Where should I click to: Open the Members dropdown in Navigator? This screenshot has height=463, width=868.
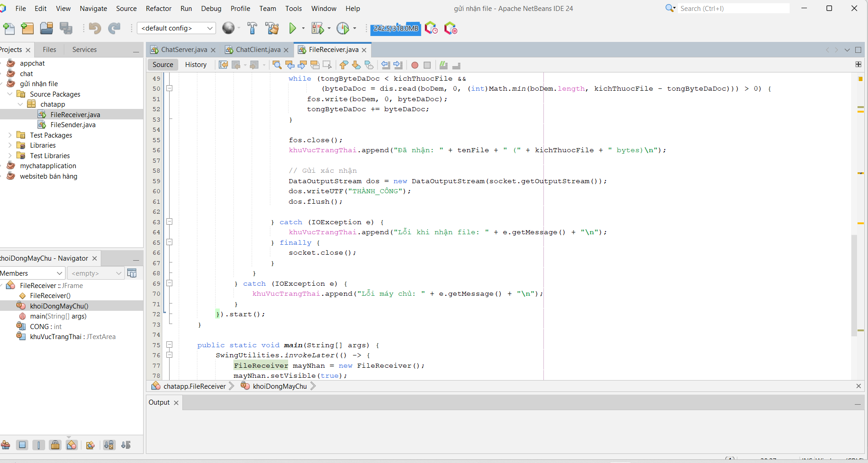pyautogui.click(x=31, y=273)
